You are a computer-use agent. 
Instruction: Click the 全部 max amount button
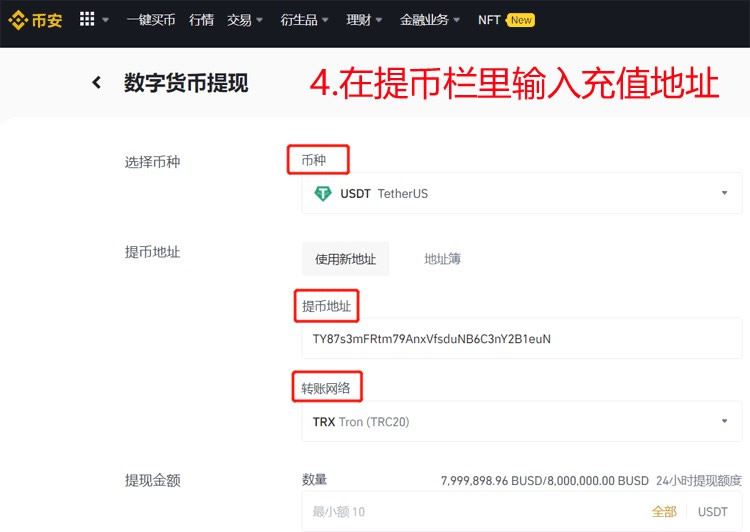664,511
